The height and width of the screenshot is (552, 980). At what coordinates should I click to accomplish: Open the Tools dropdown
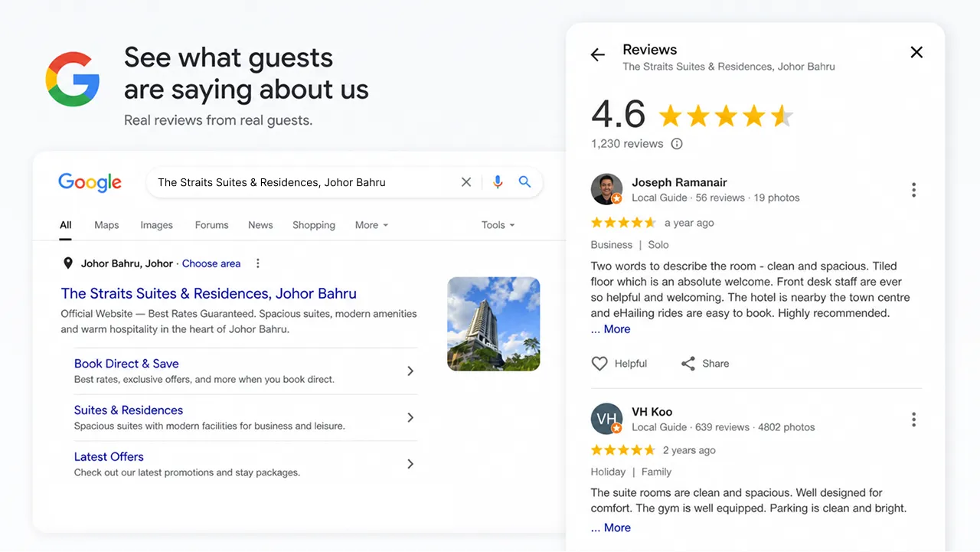pyautogui.click(x=498, y=225)
